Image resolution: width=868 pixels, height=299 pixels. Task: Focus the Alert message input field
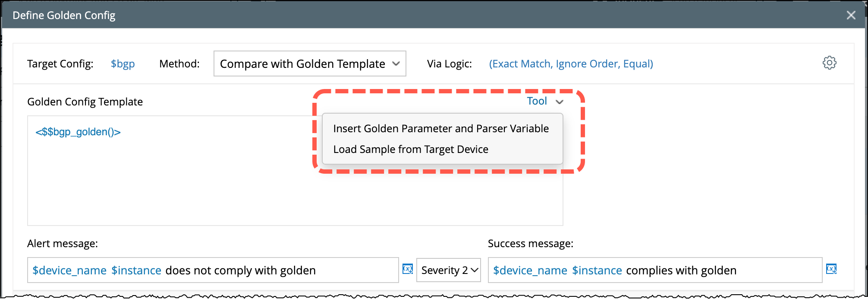click(x=354, y=270)
